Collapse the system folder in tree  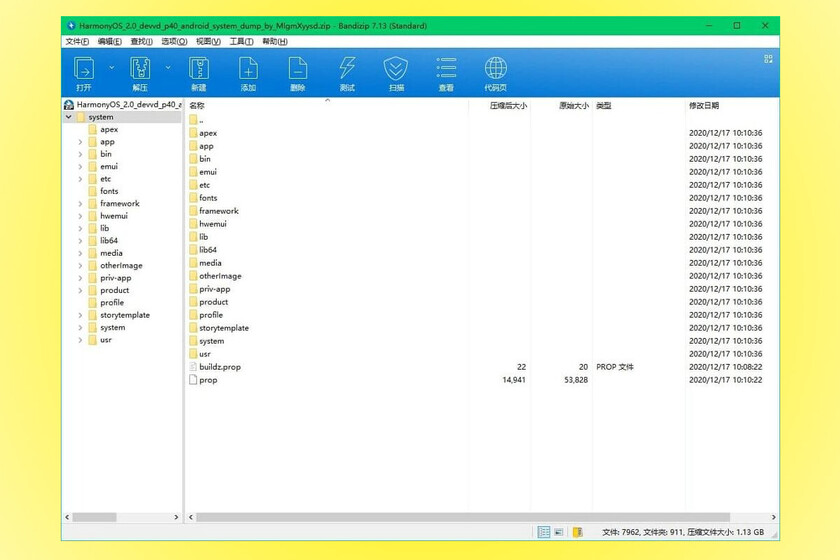69,116
